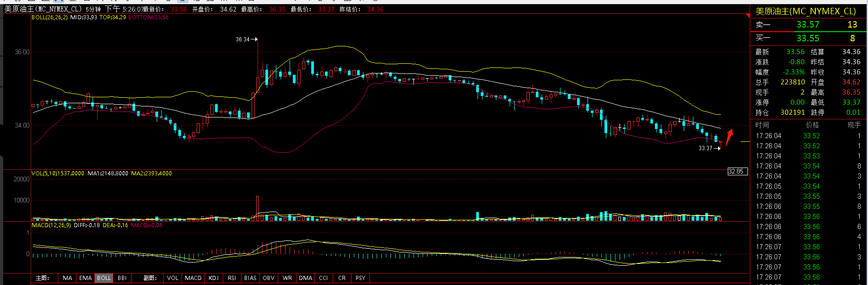Image resolution: width=868 pixels, height=285 pixels.
Task: Click the 副图: label in bottom bar
Action: click(x=150, y=278)
